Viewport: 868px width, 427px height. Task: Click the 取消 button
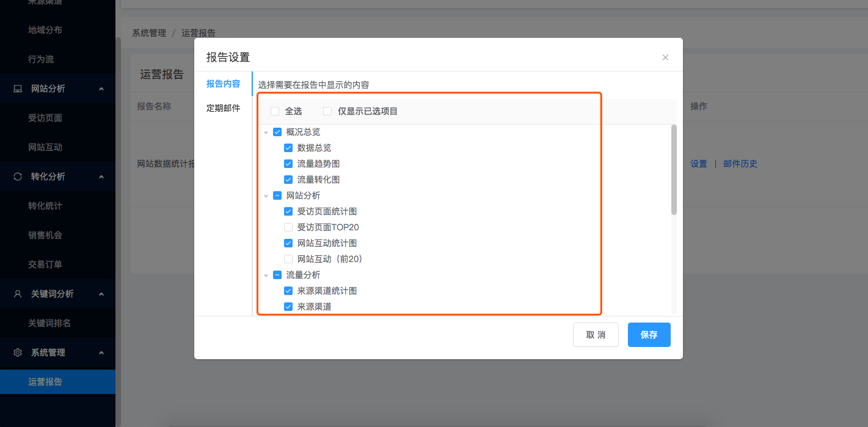coord(596,335)
